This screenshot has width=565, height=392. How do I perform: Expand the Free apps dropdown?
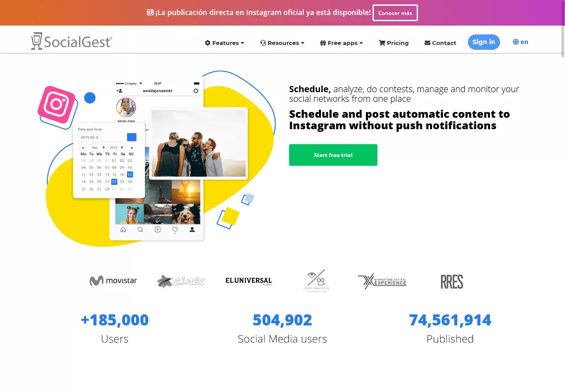[x=342, y=43]
